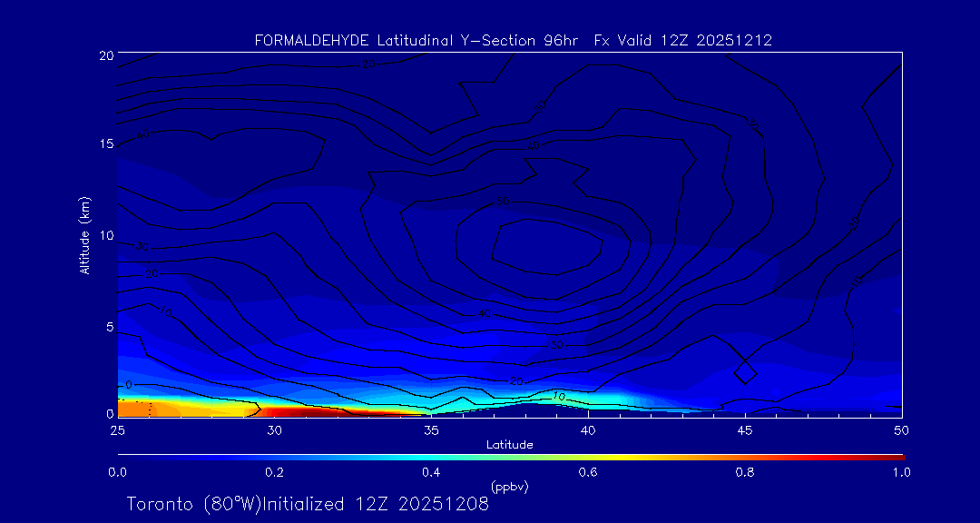Click latitude tick label 45 on the x-axis
The height and width of the screenshot is (523, 980).
point(745,429)
